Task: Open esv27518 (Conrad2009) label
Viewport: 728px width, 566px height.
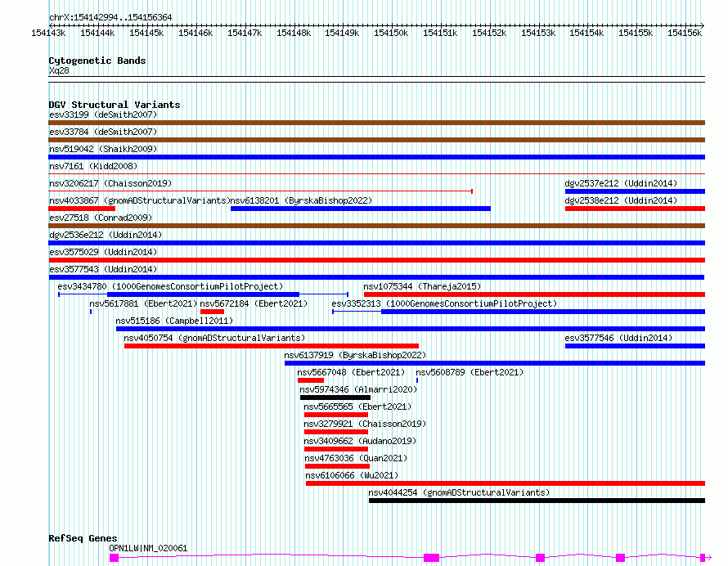Action: pos(101,218)
